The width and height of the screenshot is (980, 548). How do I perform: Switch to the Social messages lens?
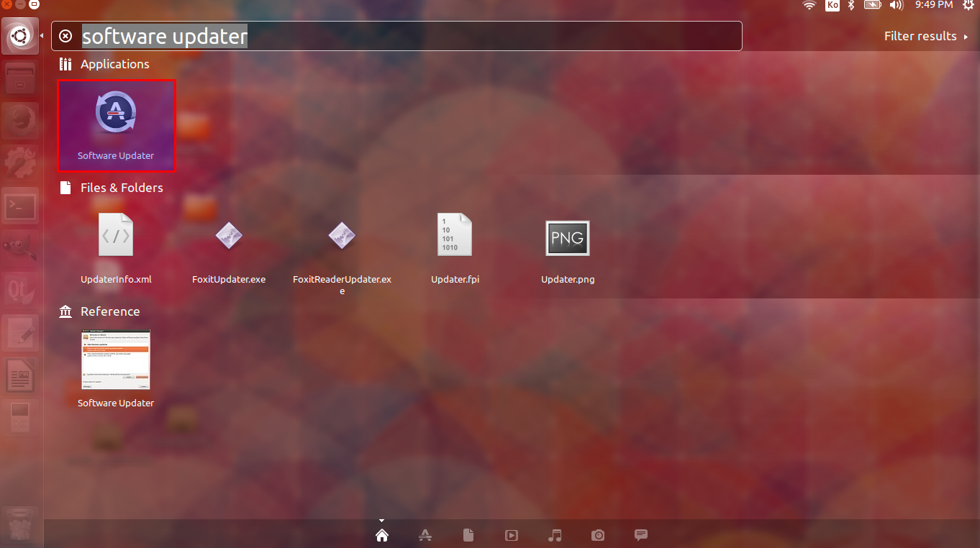coord(641,535)
